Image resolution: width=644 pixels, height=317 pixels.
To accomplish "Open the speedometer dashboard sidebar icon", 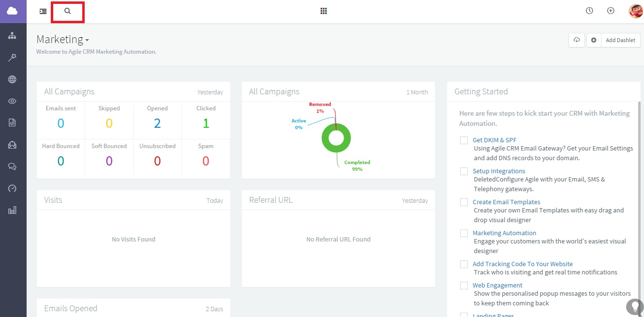I will click(x=13, y=188).
